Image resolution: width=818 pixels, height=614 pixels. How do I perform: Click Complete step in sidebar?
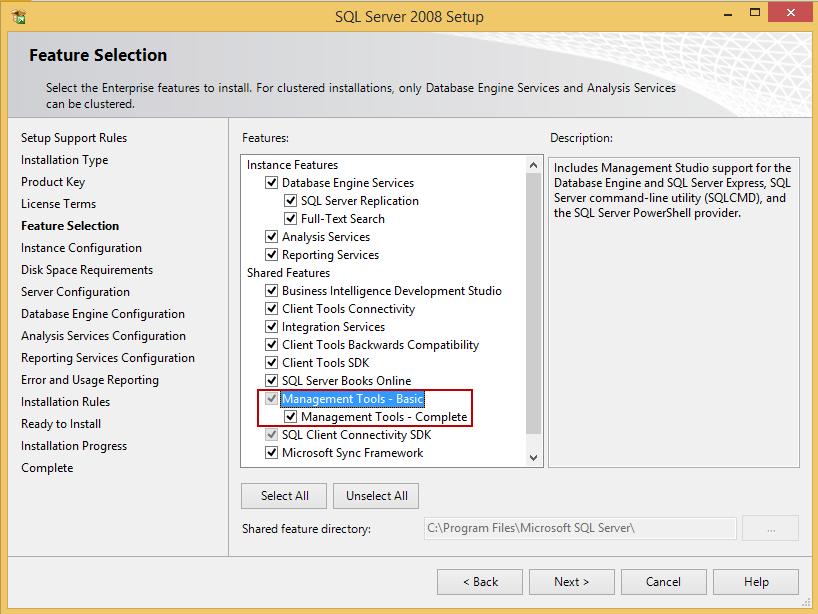click(47, 468)
